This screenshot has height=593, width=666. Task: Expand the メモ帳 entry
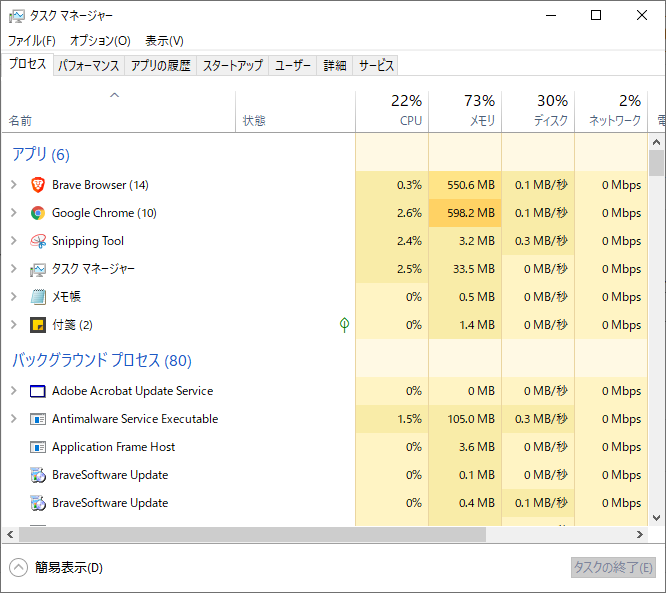[14, 297]
